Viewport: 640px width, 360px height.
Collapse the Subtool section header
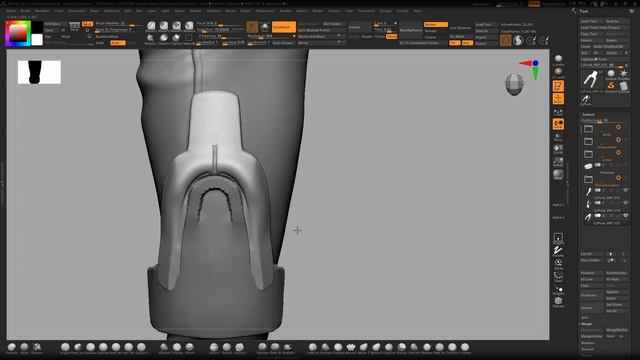coord(588,115)
